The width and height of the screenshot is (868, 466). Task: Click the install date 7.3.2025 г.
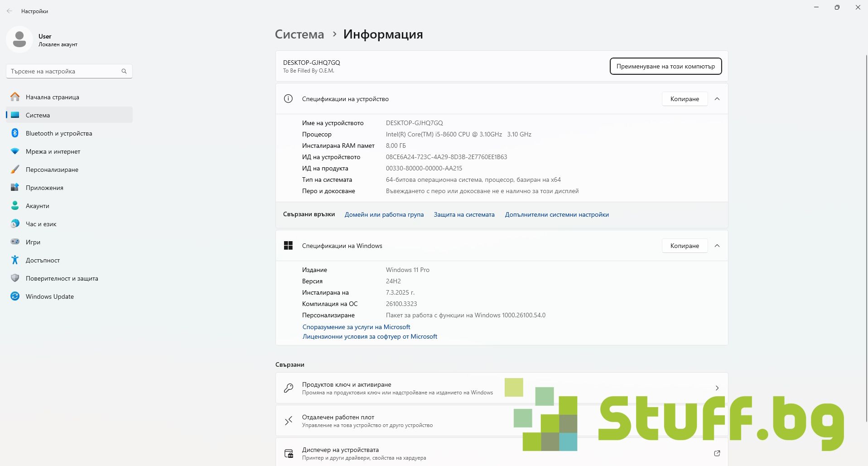400,292
